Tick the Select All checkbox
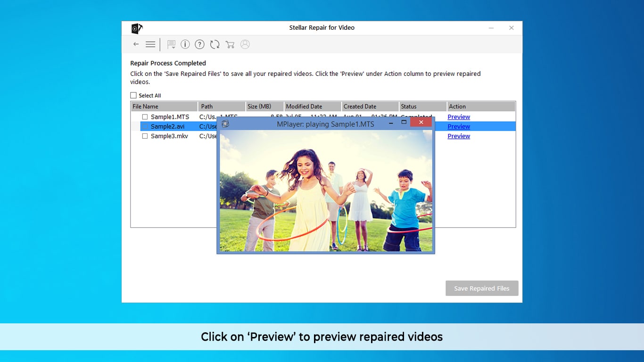Screen dimensions: 644x362 coord(133,95)
